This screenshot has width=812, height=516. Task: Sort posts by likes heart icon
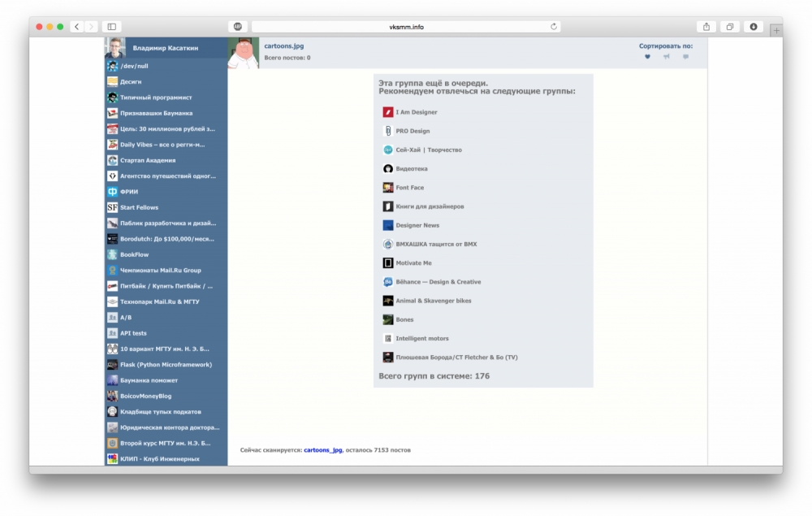click(x=647, y=56)
